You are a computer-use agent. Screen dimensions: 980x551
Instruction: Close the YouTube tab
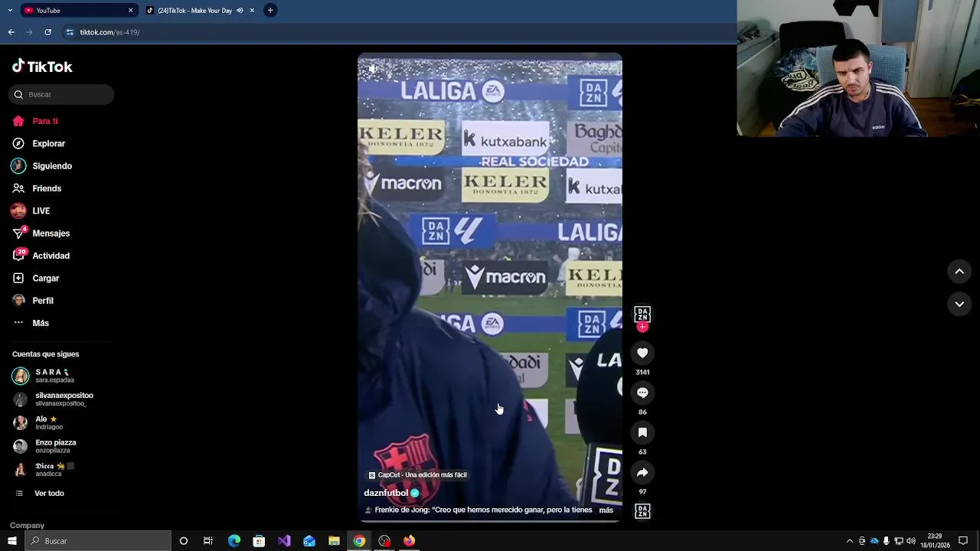tap(130, 11)
